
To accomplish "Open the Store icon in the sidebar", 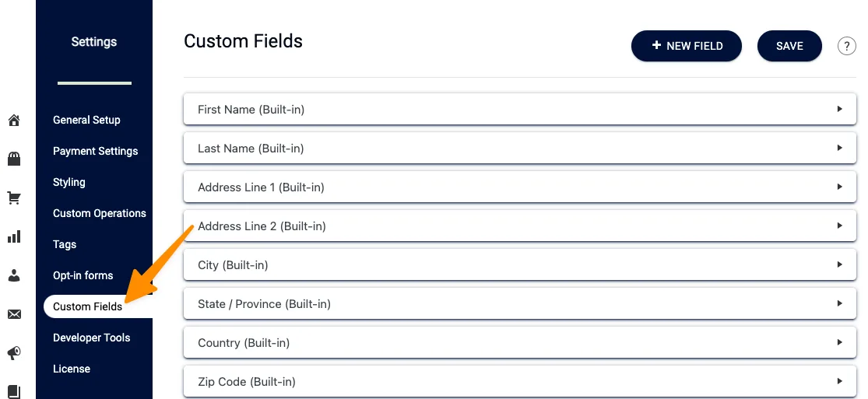I will pos(14,159).
